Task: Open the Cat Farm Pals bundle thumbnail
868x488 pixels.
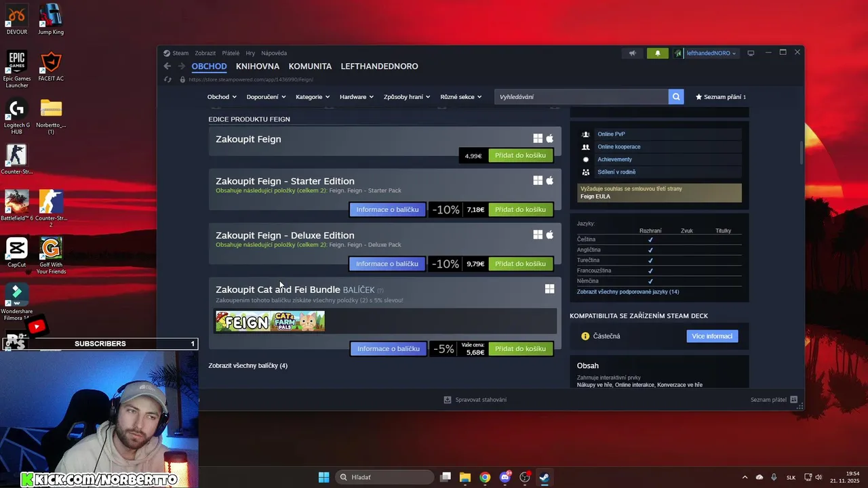Action: pos(297,321)
